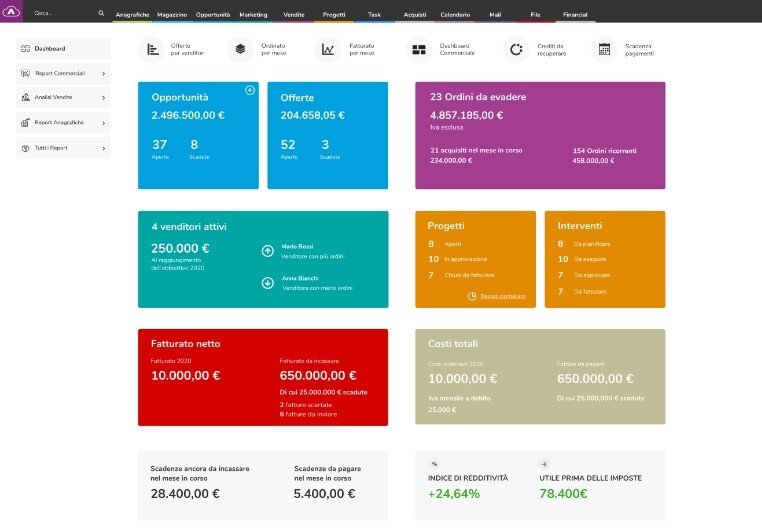This screenshot has height=530, width=762.
Task: Open the Magazzino menu
Action: coord(171,15)
